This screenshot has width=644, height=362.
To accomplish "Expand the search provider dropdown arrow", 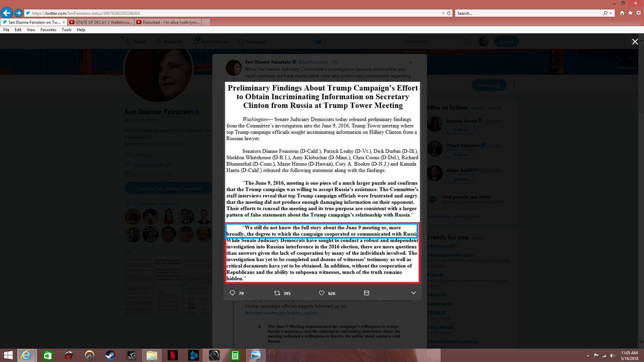I will point(612,12).
